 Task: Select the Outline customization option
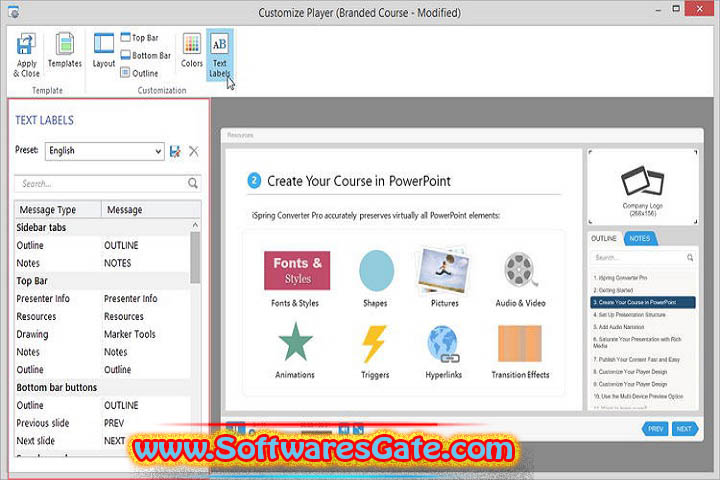click(140, 73)
